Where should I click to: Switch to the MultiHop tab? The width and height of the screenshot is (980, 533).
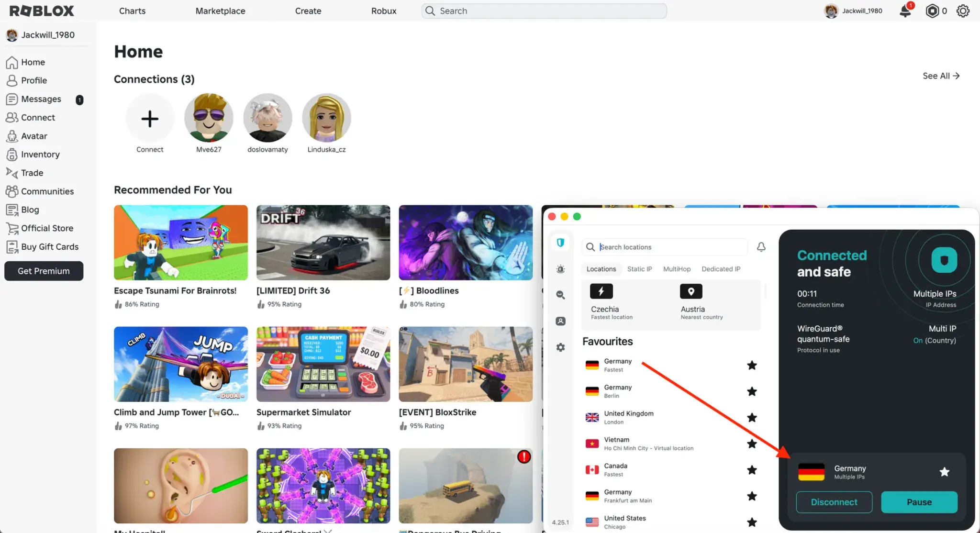[x=676, y=269]
